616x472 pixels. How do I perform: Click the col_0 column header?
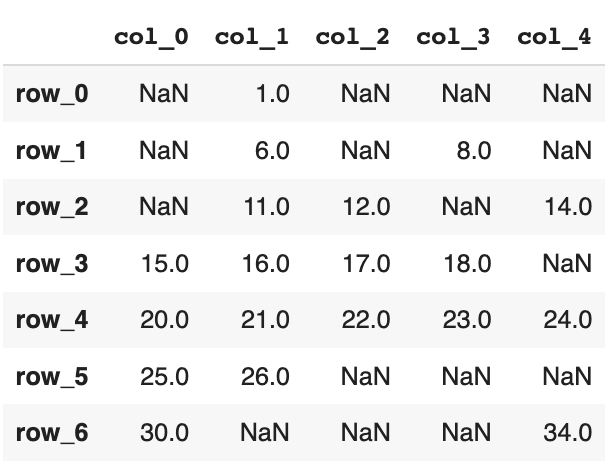[151, 38]
